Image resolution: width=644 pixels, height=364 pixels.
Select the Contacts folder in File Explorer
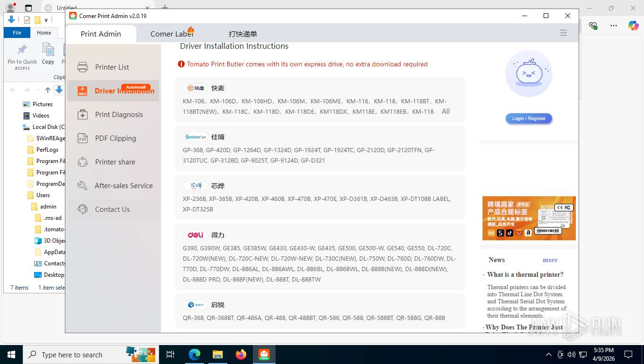coord(50,264)
